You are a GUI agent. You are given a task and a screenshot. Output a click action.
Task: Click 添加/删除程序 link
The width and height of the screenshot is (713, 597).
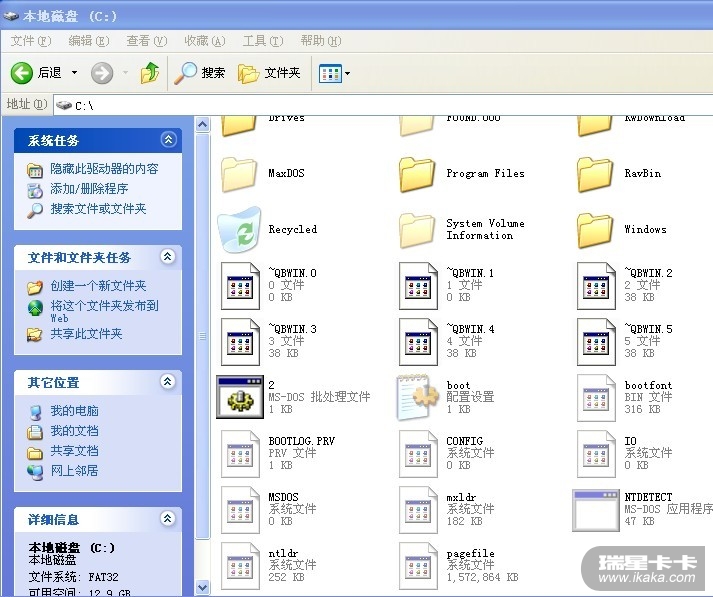(89, 189)
